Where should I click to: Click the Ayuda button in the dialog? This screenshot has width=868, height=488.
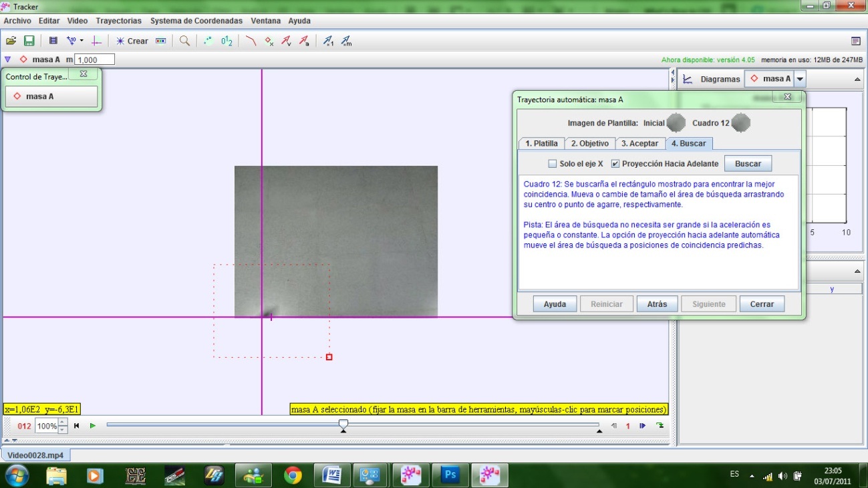555,303
